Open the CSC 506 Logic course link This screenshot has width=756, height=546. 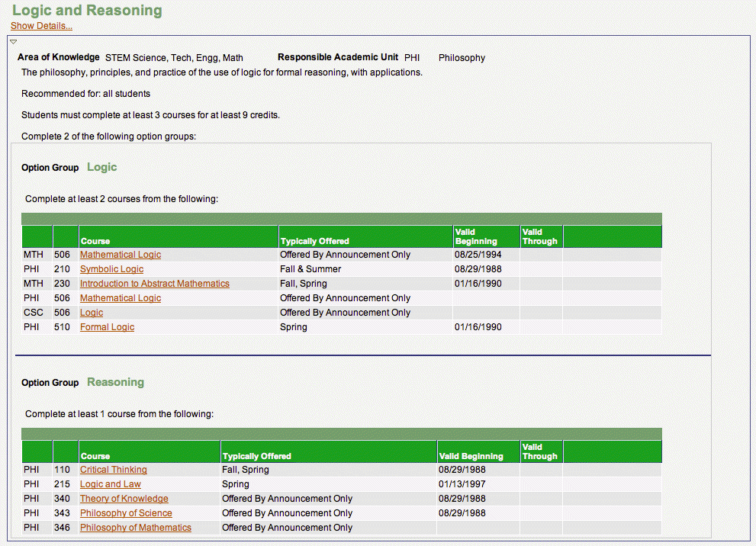[92, 313]
